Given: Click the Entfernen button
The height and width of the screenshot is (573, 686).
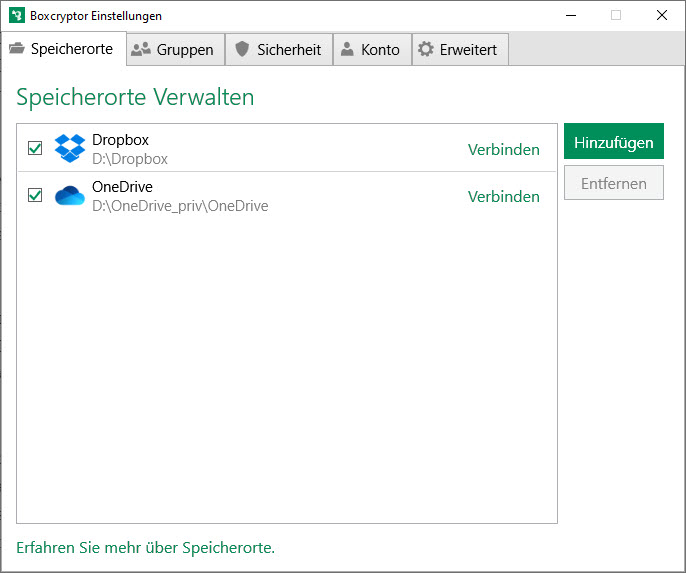Looking at the screenshot, I should point(613,183).
